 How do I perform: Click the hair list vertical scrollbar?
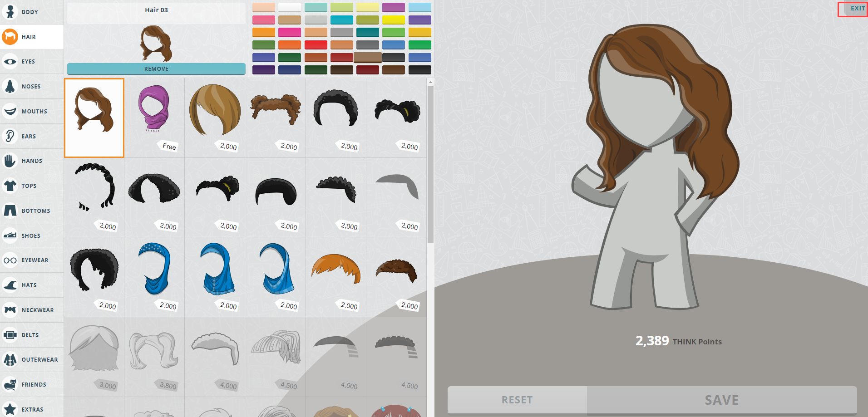430,164
